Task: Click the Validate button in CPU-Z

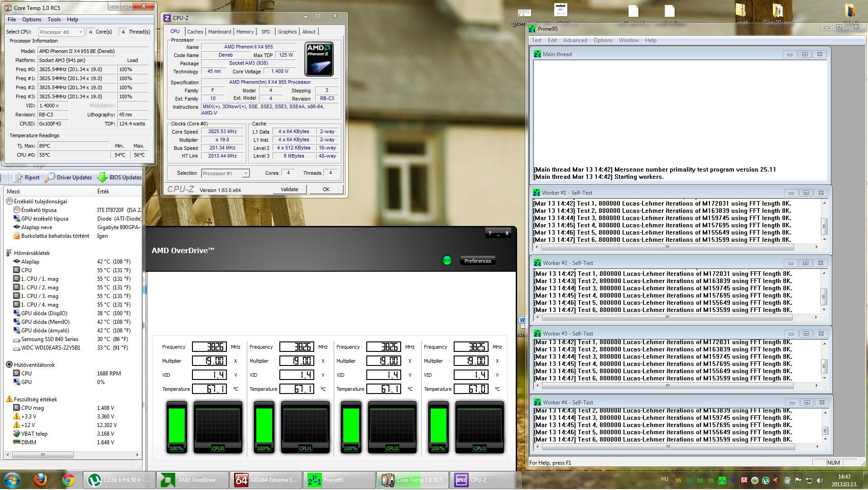Action: click(x=289, y=189)
